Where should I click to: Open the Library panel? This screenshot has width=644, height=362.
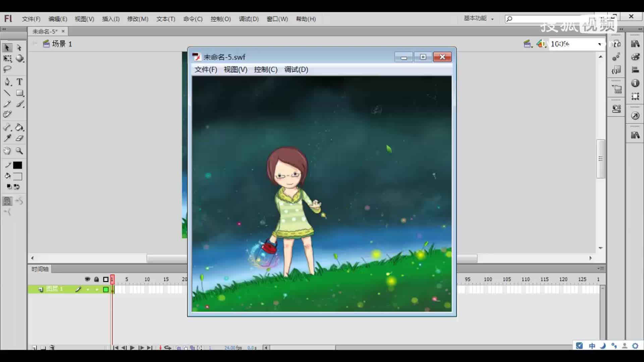tap(635, 44)
